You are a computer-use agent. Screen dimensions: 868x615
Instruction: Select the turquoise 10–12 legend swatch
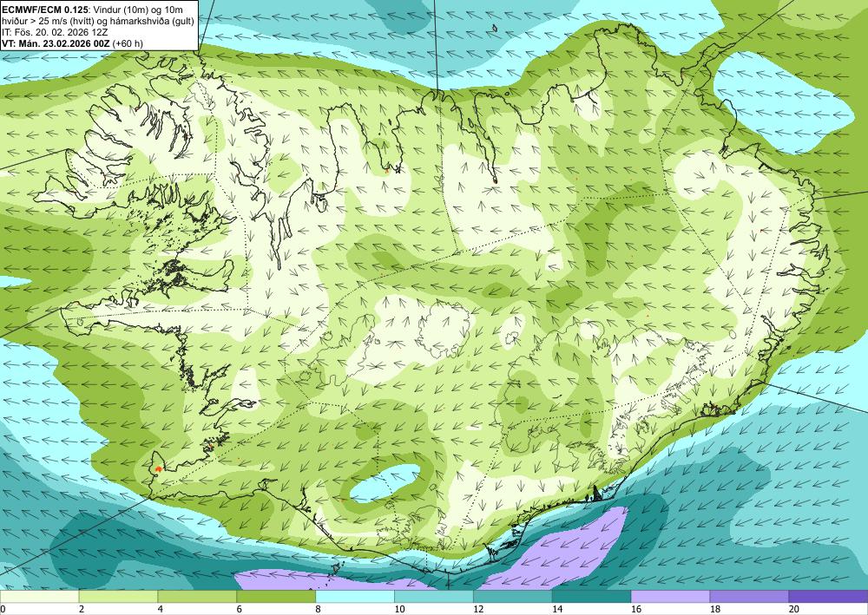pyautogui.click(x=434, y=596)
